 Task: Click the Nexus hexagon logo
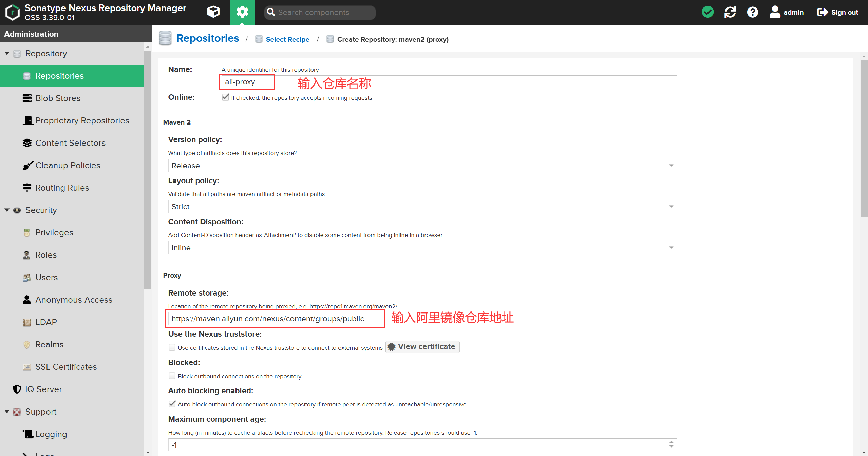click(x=12, y=12)
